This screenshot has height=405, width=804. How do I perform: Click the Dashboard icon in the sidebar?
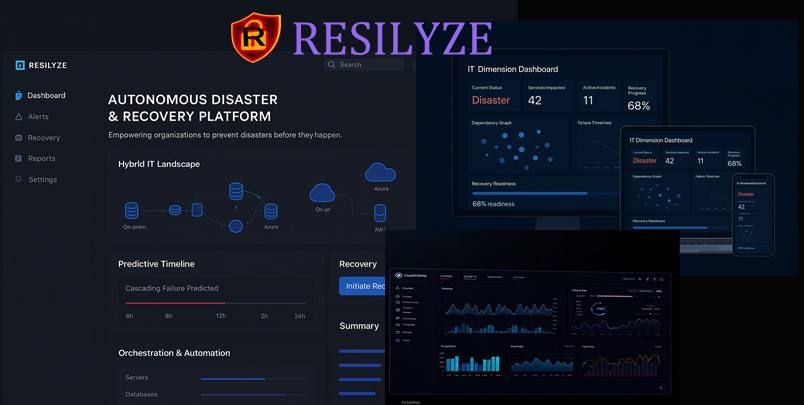tap(19, 96)
